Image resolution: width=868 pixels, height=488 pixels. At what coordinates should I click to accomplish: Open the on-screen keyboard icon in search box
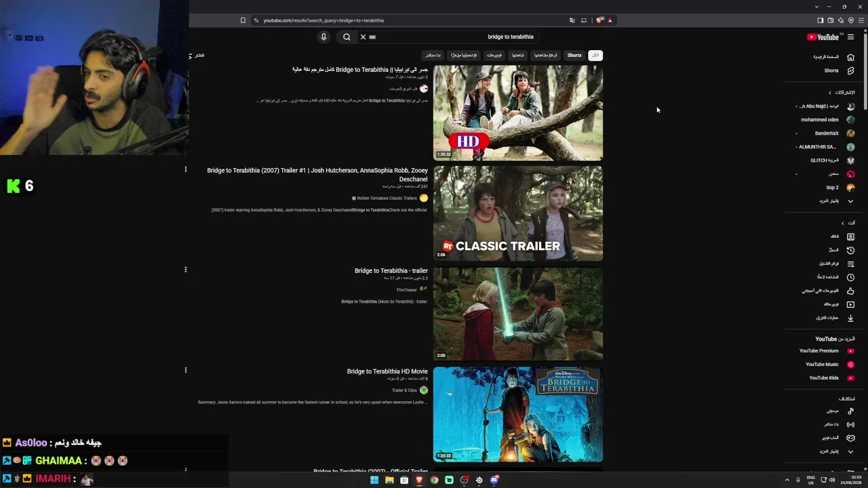click(x=372, y=37)
